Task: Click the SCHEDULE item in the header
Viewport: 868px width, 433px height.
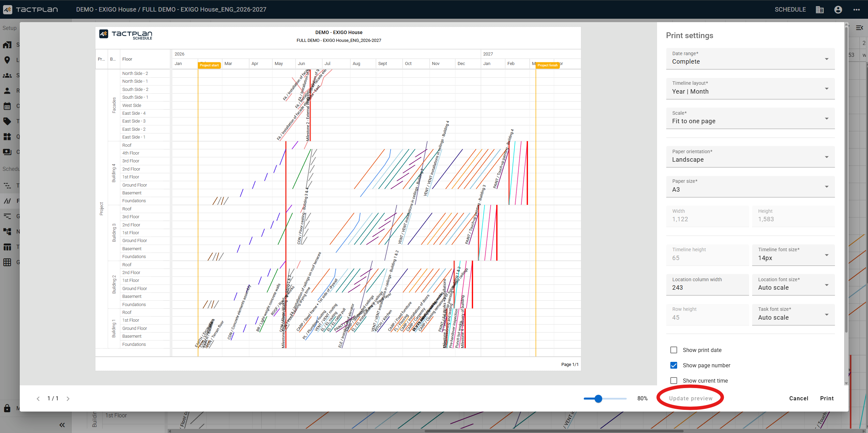Action: click(x=790, y=10)
